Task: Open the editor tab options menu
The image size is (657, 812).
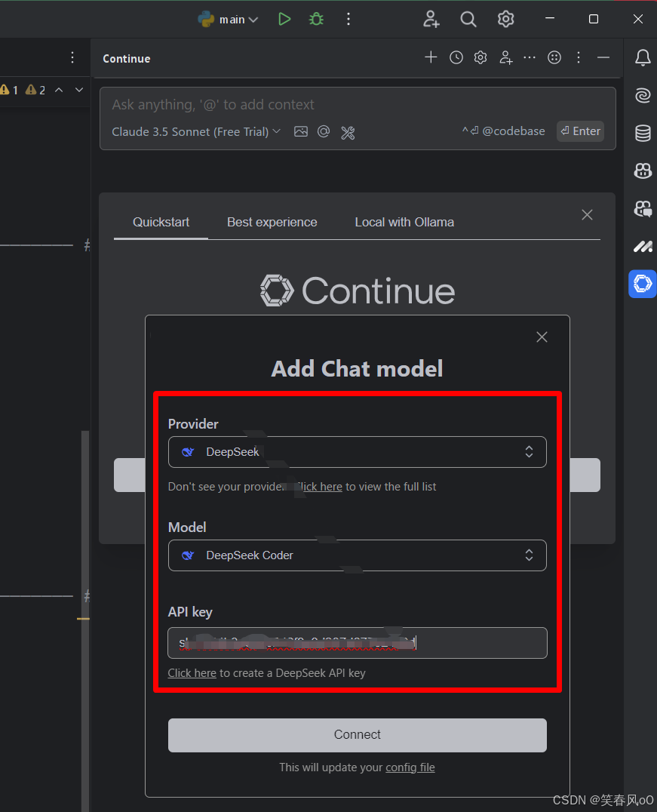Action: (x=72, y=57)
